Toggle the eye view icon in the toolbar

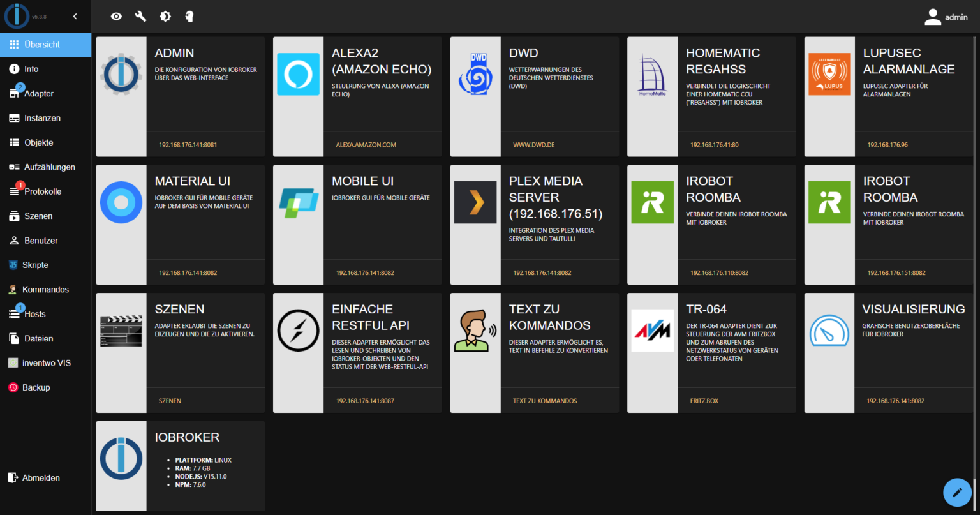116,17
